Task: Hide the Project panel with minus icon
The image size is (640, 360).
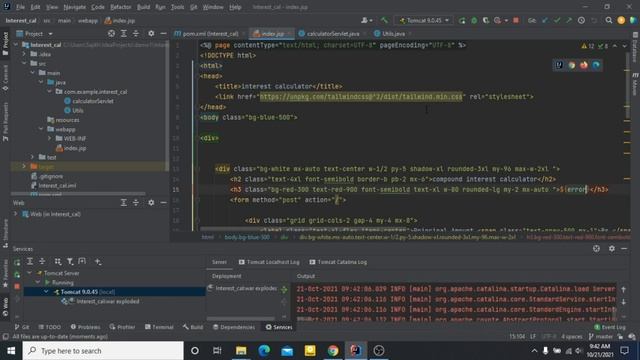Action: (x=163, y=33)
